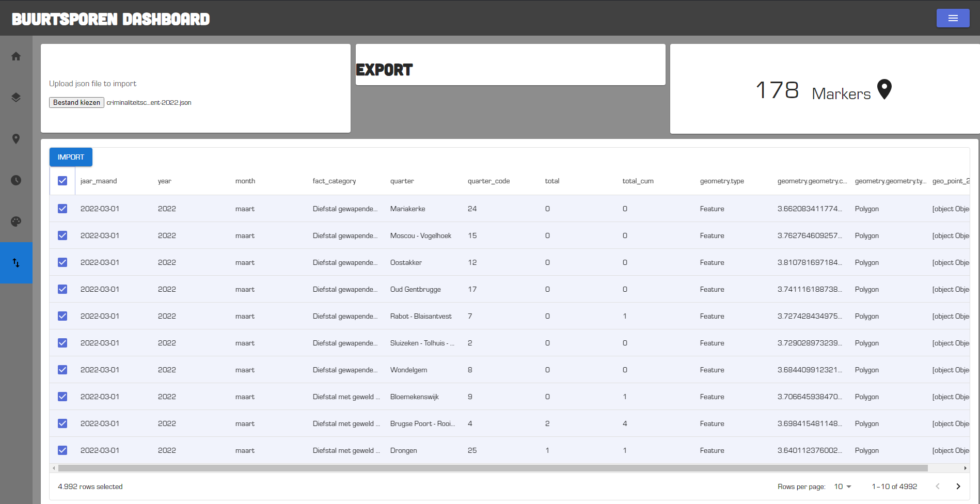Sort by total column header
Image resolution: width=980 pixels, height=504 pixels.
pos(552,181)
